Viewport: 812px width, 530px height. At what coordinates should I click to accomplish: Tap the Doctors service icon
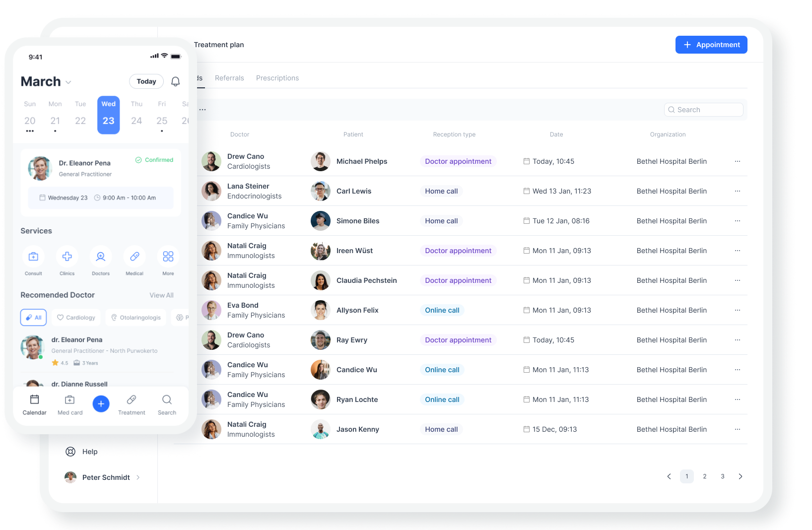(101, 257)
